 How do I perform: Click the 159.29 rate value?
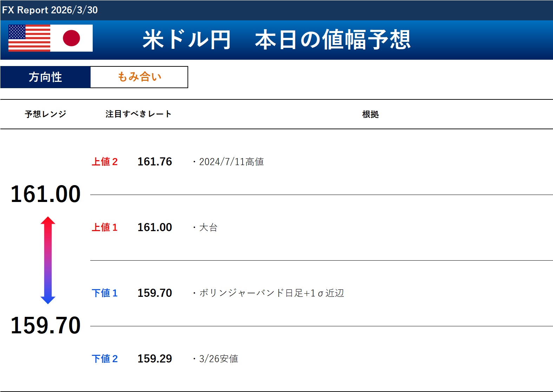pyautogui.click(x=154, y=359)
